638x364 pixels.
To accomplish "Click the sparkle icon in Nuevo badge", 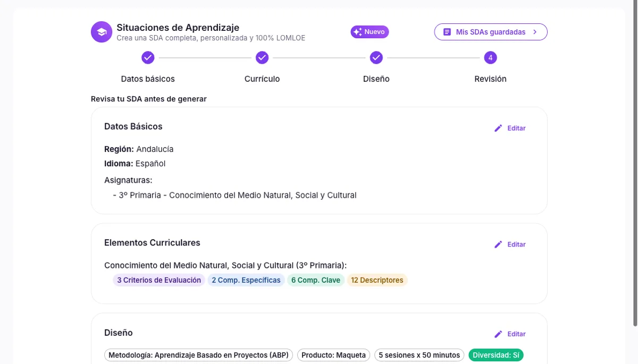I will click(358, 32).
